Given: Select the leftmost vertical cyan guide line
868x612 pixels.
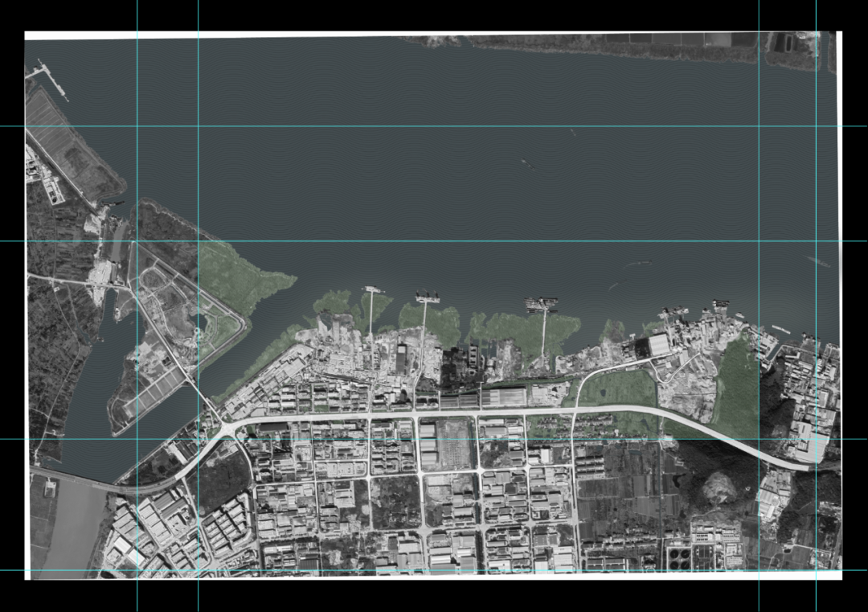Looking at the screenshot, I should (137, 306).
